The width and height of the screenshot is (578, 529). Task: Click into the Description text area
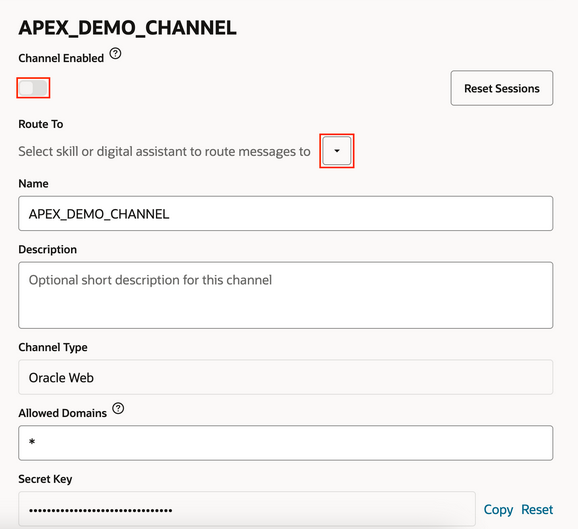click(286, 295)
